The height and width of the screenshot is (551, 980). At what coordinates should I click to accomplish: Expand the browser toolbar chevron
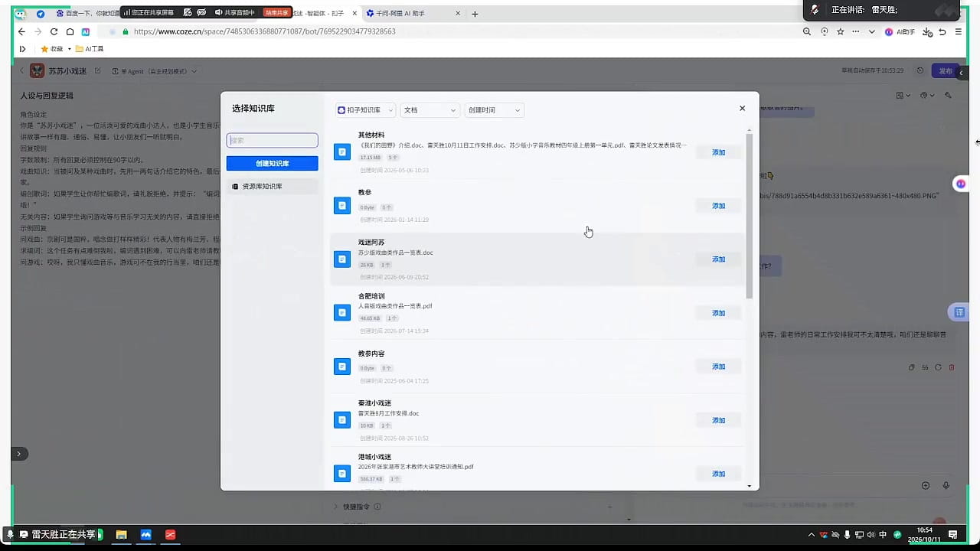tap(871, 31)
